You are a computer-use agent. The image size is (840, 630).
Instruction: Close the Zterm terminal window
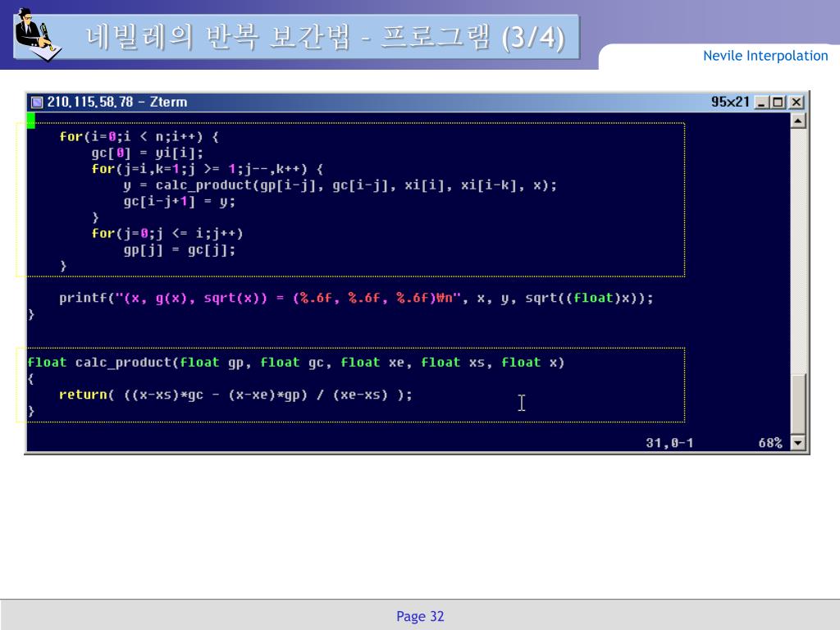coord(796,103)
